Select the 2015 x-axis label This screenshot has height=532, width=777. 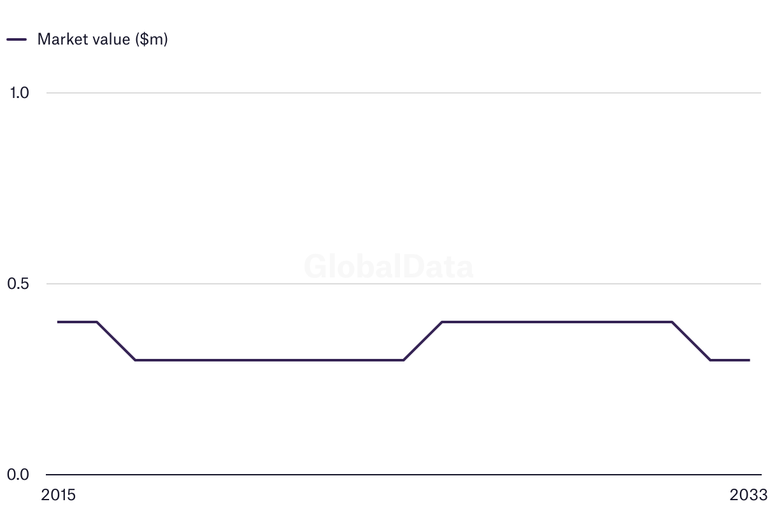point(58,495)
